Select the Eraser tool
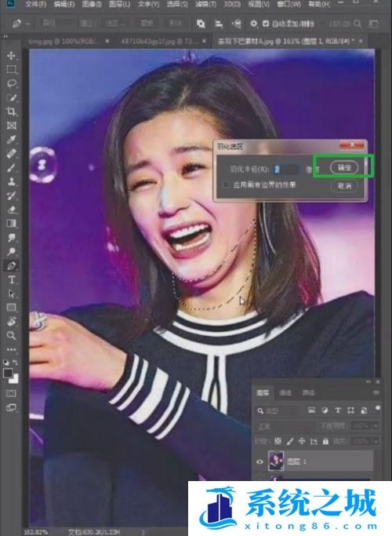This screenshot has height=536, width=392. (11, 210)
